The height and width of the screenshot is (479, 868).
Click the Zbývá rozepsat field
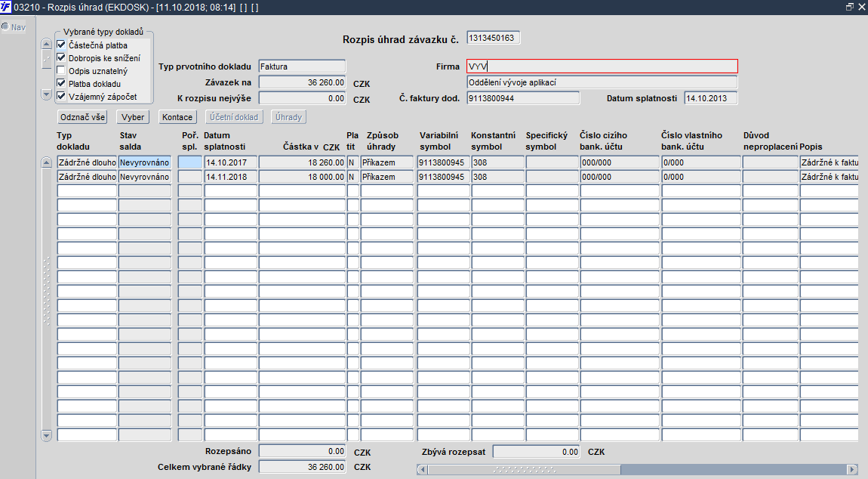click(x=536, y=451)
